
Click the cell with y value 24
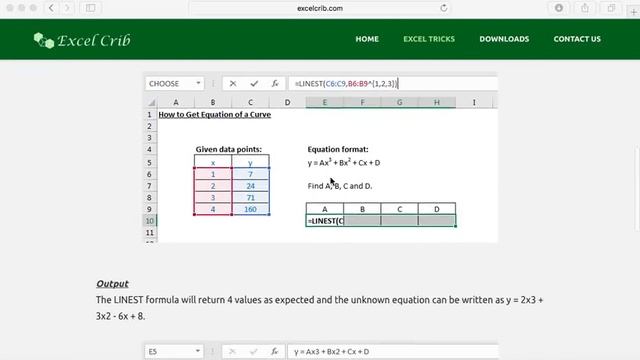(x=250, y=186)
